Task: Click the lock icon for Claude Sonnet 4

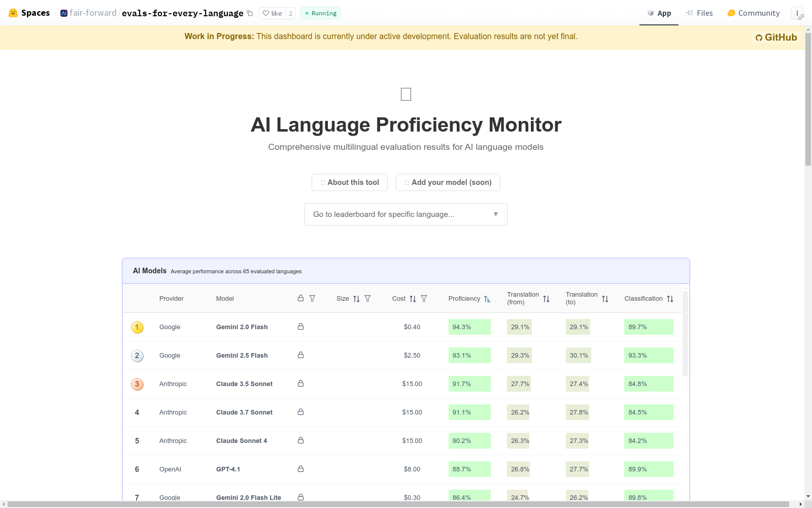Action: click(x=300, y=440)
